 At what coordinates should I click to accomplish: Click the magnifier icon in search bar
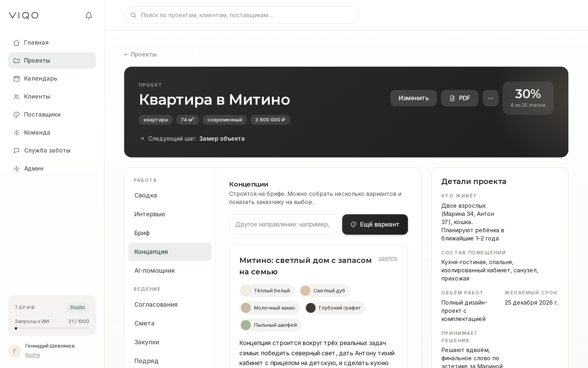coord(133,15)
